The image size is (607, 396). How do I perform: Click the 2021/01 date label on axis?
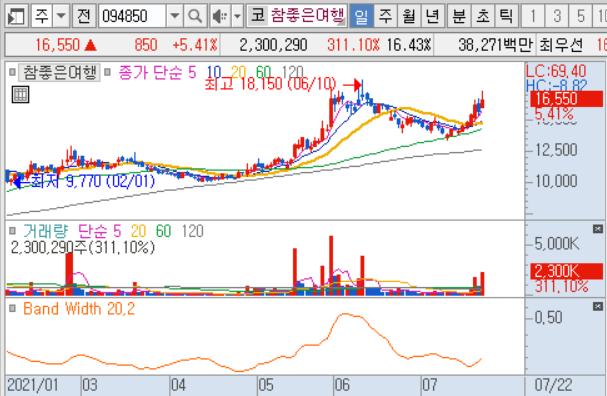pyautogui.click(x=33, y=385)
